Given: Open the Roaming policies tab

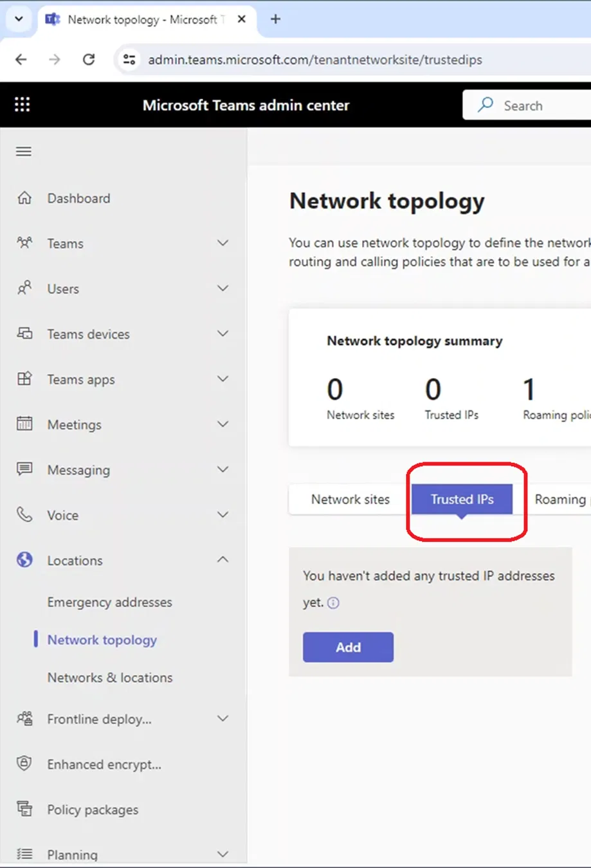Looking at the screenshot, I should coord(559,500).
